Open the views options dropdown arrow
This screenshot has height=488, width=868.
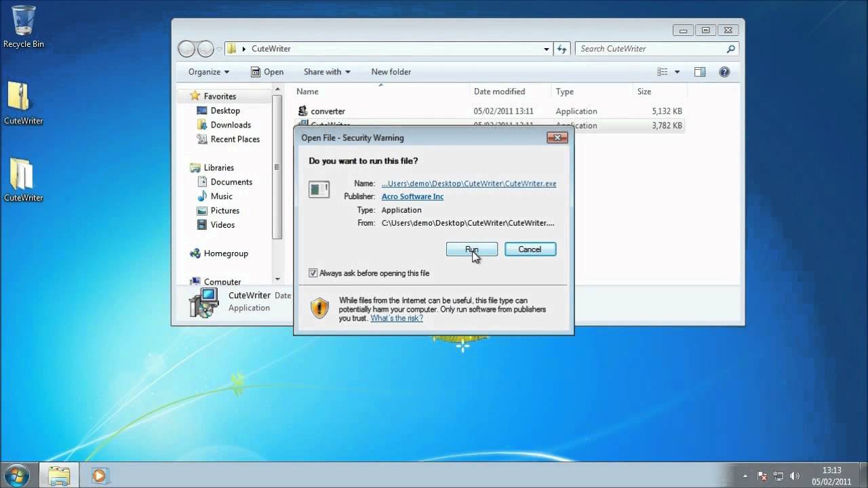pos(677,72)
